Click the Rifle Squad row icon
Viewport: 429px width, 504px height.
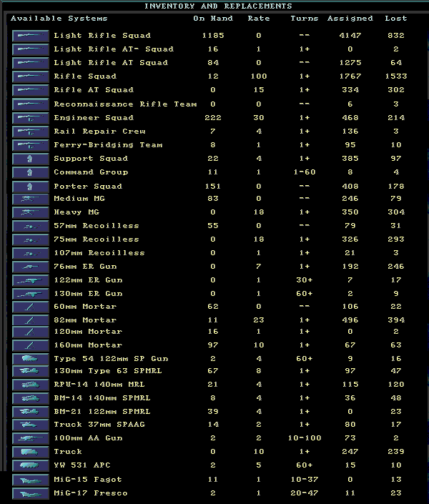point(31,76)
